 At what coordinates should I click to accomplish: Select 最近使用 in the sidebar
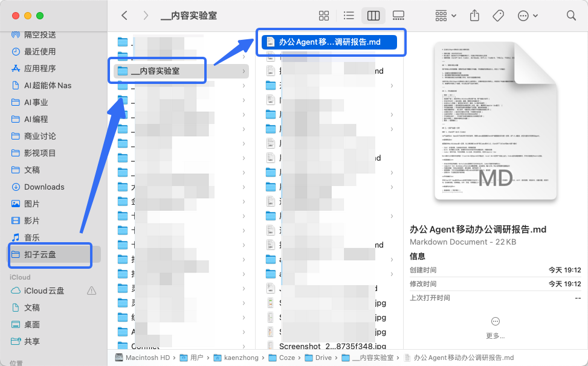(x=40, y=52)
